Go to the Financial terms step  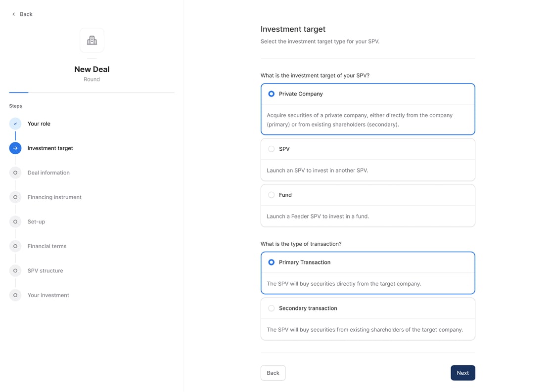pos(47,246)
